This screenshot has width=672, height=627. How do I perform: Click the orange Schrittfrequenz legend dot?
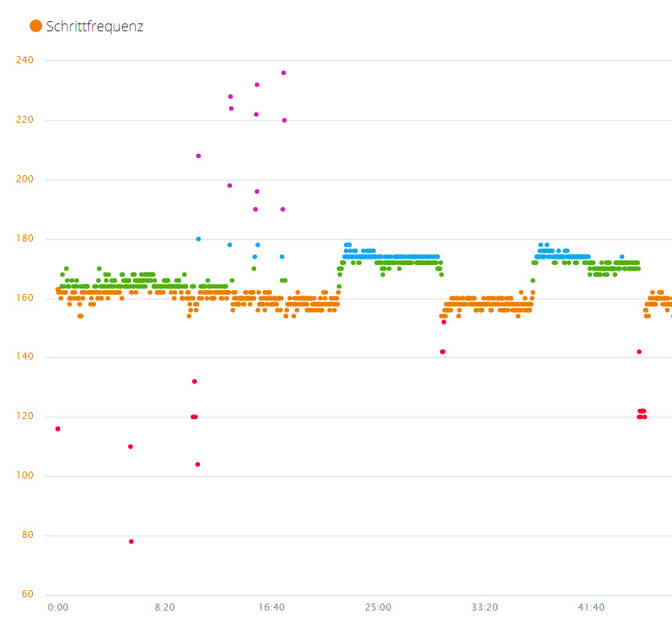tap(36, 26)
